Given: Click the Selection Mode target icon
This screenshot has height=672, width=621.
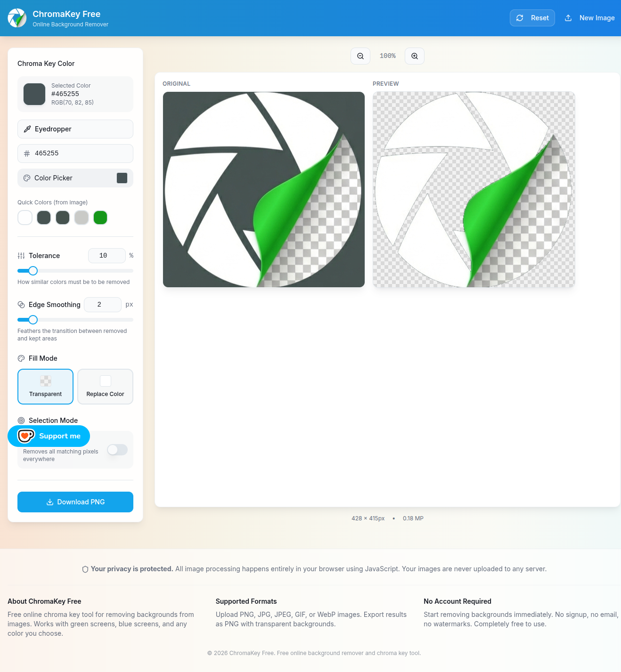Looking at the screenshot, I should tap(21, 421).
